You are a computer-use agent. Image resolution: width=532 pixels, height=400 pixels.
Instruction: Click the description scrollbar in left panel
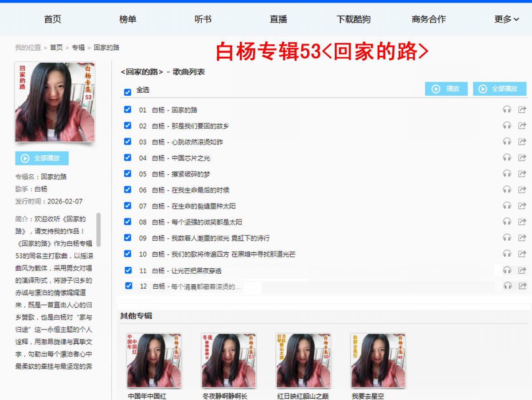coord(98,230)
